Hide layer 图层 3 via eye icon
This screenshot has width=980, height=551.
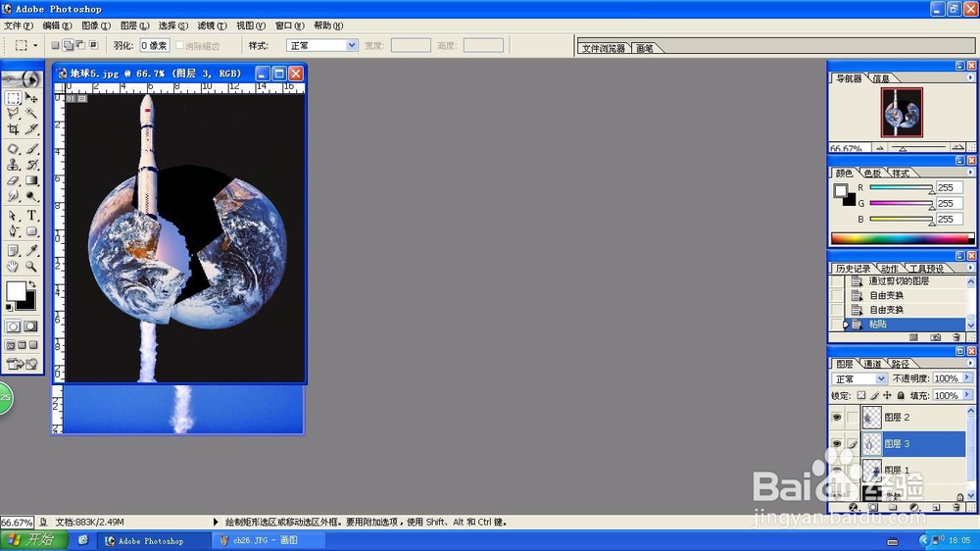(x=837, y=443)
